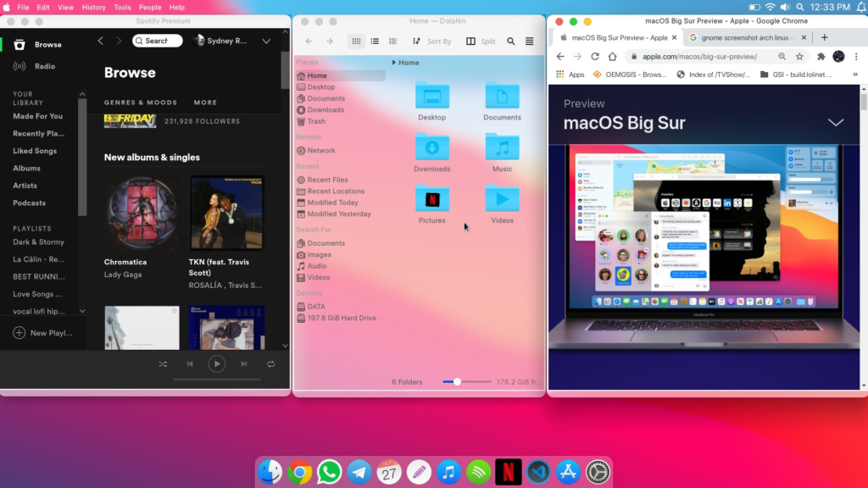Screen dimensions: 868x488
Task: Click the bookmark star in Chrome's address bar
Action: 798,56
